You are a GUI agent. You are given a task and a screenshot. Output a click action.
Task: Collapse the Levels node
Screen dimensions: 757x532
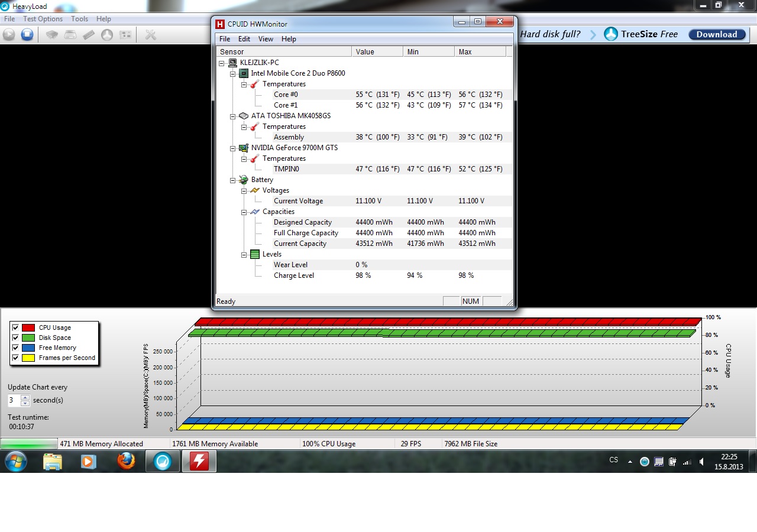[244, 254]
